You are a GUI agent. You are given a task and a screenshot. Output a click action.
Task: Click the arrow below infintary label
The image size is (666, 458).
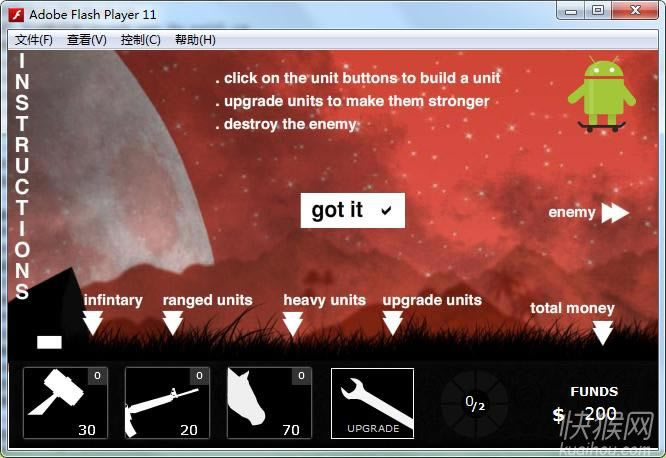93,322
